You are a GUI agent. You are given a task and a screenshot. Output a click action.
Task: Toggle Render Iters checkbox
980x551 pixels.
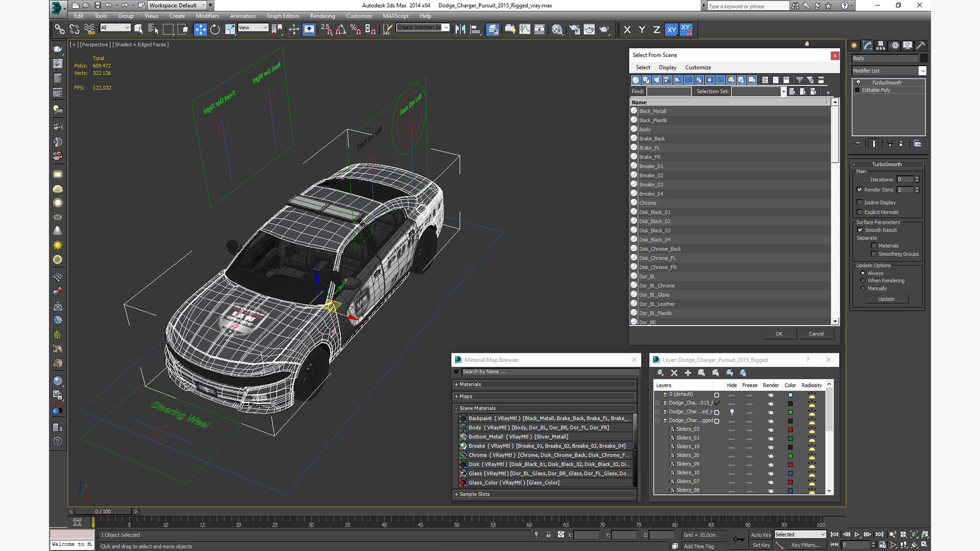[x=860, y=190]
